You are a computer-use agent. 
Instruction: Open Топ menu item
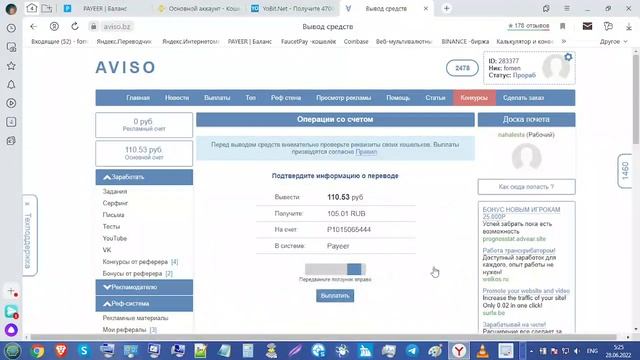[x=250, y=98]
